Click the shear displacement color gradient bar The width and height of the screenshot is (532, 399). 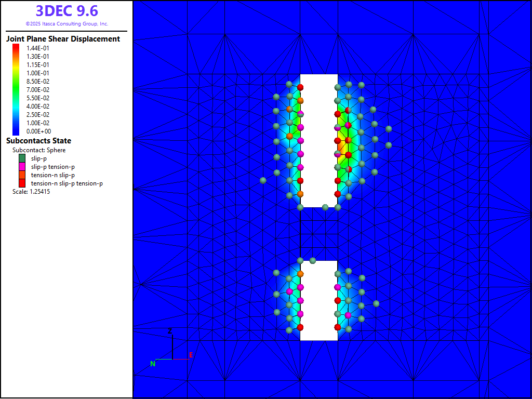pyautogui.click(x=16, y=89)
